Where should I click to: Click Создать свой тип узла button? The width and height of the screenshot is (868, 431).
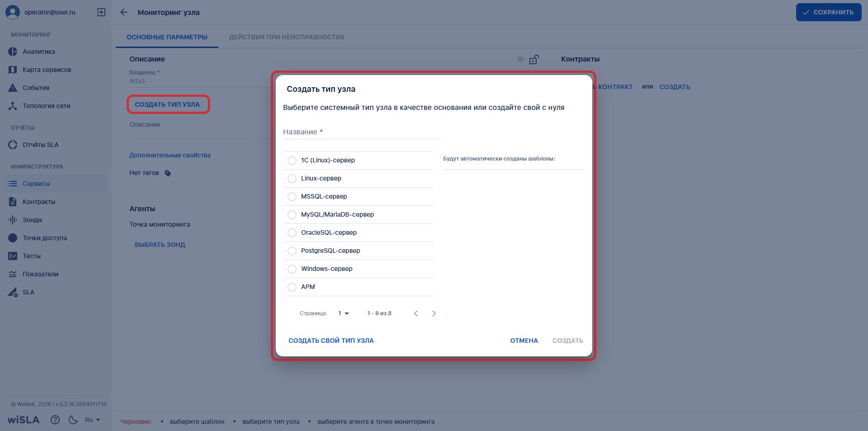(331, 341)
